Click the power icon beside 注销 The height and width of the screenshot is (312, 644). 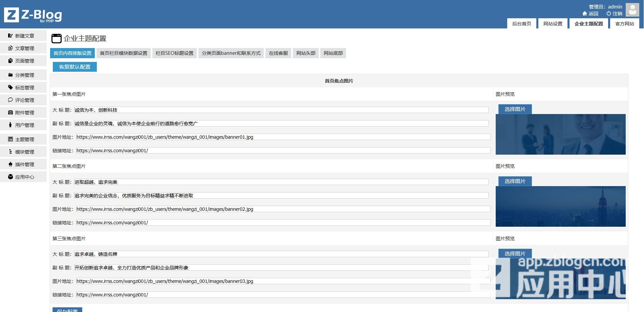pyautogui.click(x=608, y=14)
